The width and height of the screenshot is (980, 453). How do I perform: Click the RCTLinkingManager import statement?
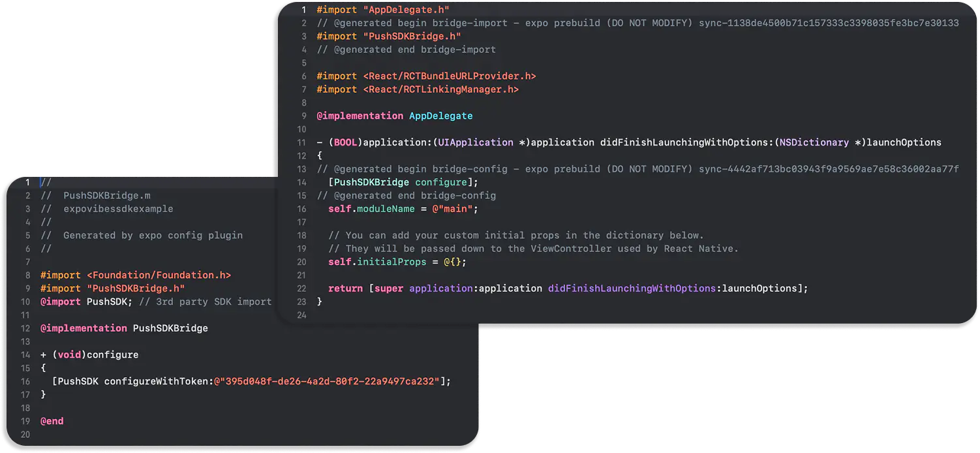[x=418, y=89]
